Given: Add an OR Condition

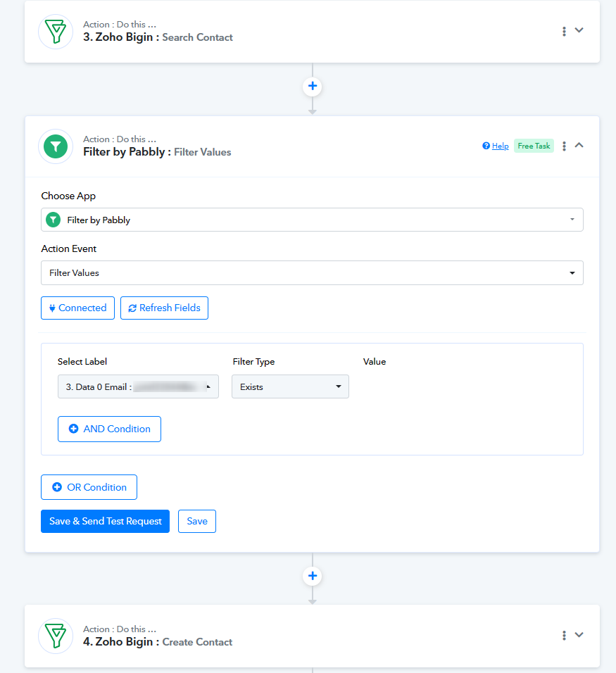Looking at the screenshot, I should click(89, 487).
